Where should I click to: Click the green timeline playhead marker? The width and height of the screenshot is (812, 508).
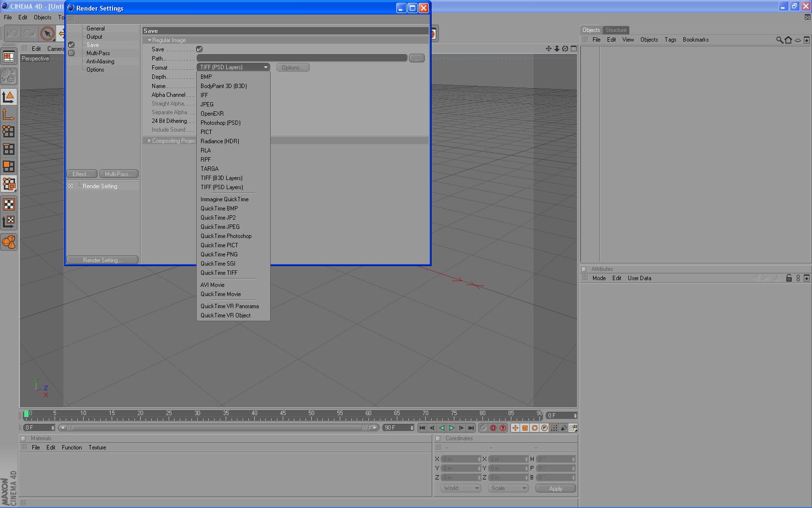[x=26, y=414]
